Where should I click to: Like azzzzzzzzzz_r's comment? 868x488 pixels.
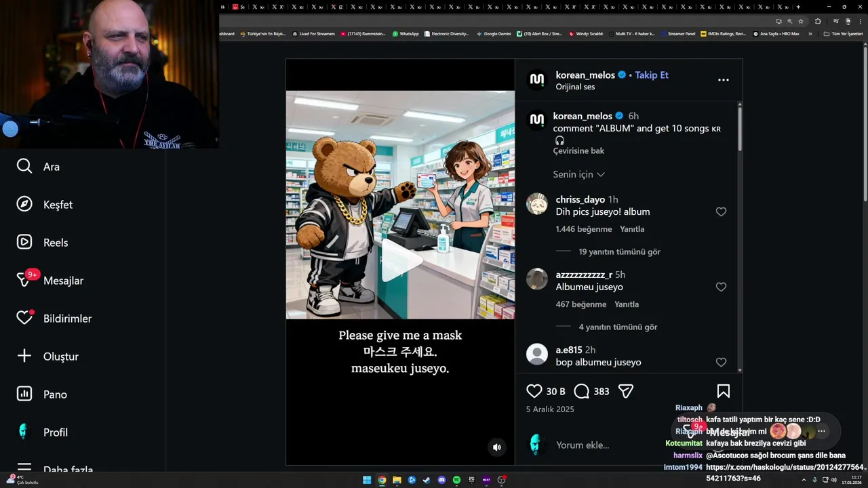click(721, 287)
